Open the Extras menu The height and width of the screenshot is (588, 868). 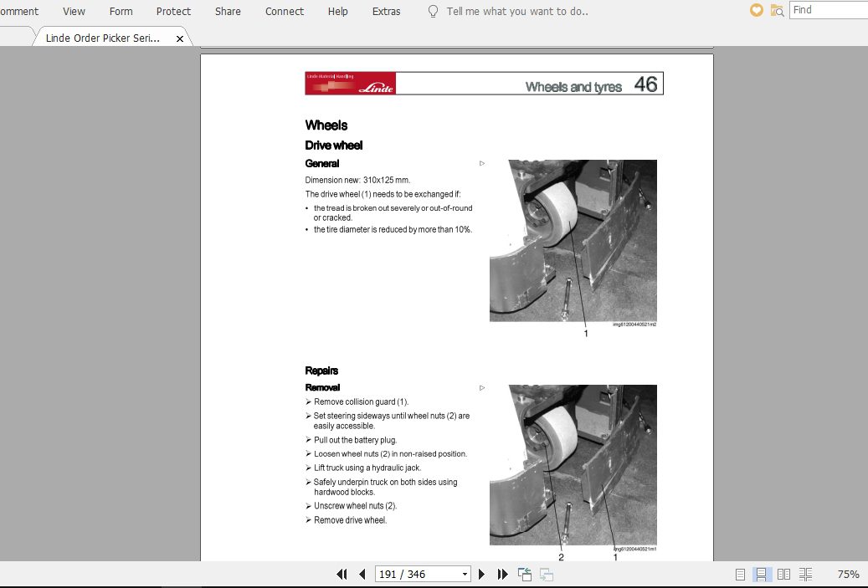pos(386,11)
